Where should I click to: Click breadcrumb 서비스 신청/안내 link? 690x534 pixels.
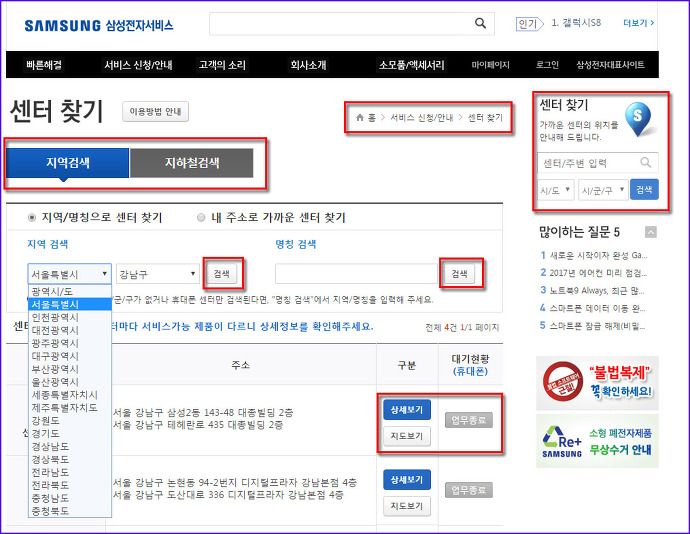422,118
